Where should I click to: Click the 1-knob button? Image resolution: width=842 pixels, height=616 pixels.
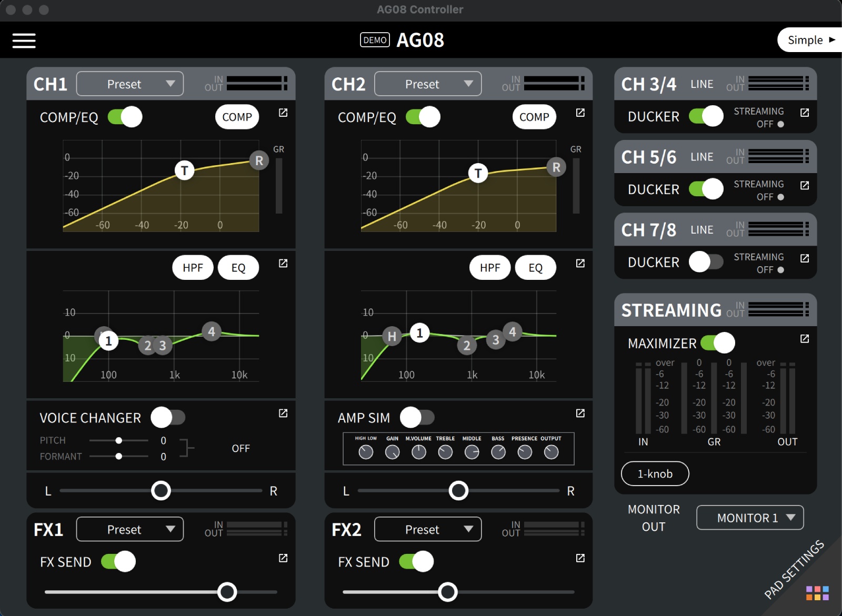pos(655,474)
